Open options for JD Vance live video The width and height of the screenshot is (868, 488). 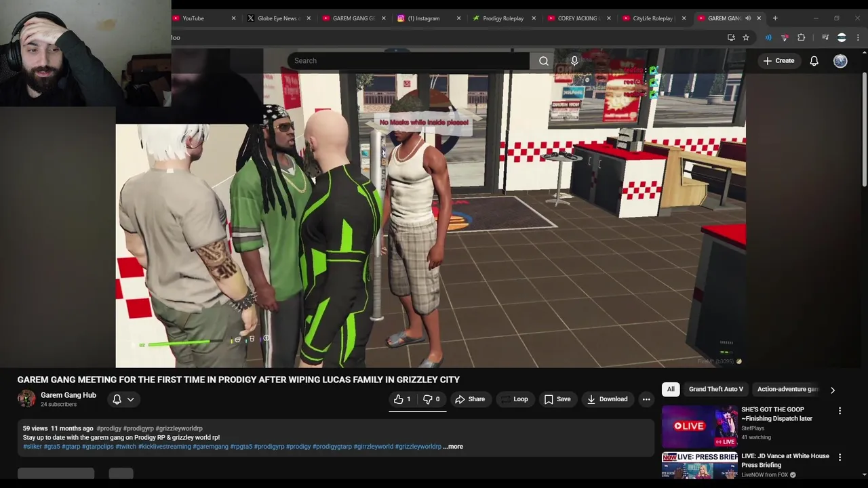840,457
